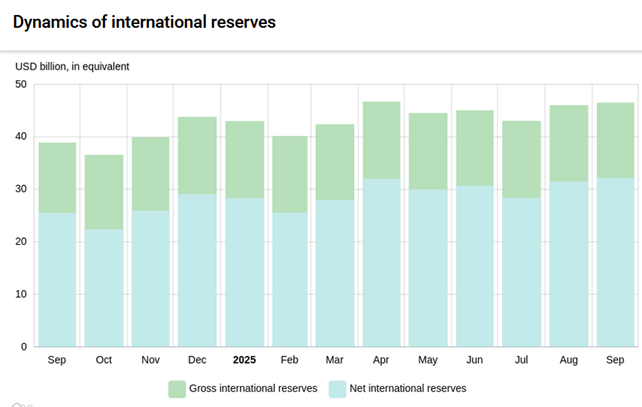Click the Dynamics of international reserves title
This screenshot has width=642, height=407.
point(144,21)
